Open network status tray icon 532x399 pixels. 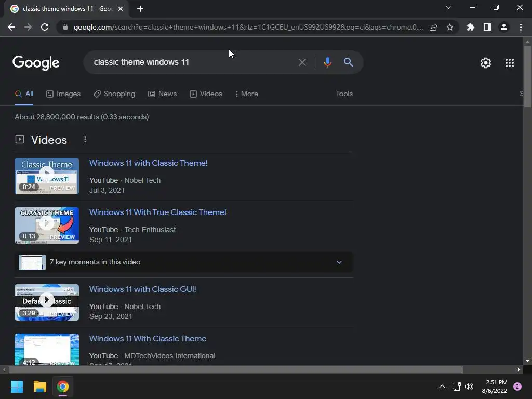pyautogui.click(x=456, y=387)
